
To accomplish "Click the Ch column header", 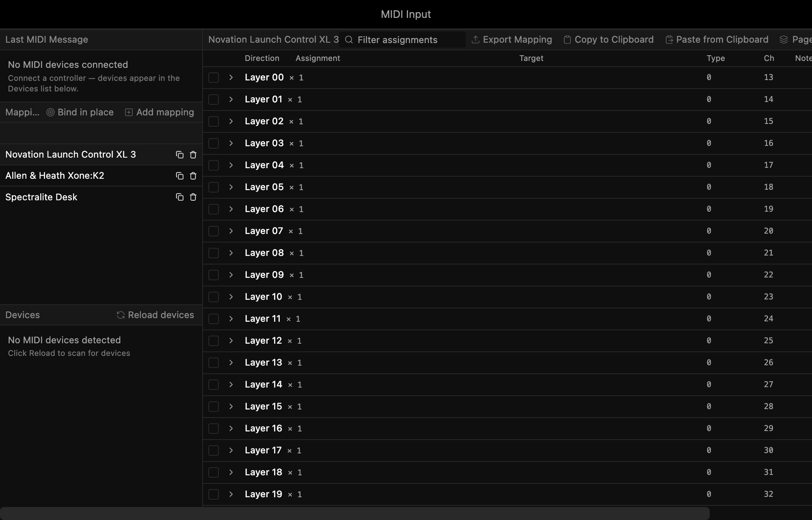I will pos(769,58).
